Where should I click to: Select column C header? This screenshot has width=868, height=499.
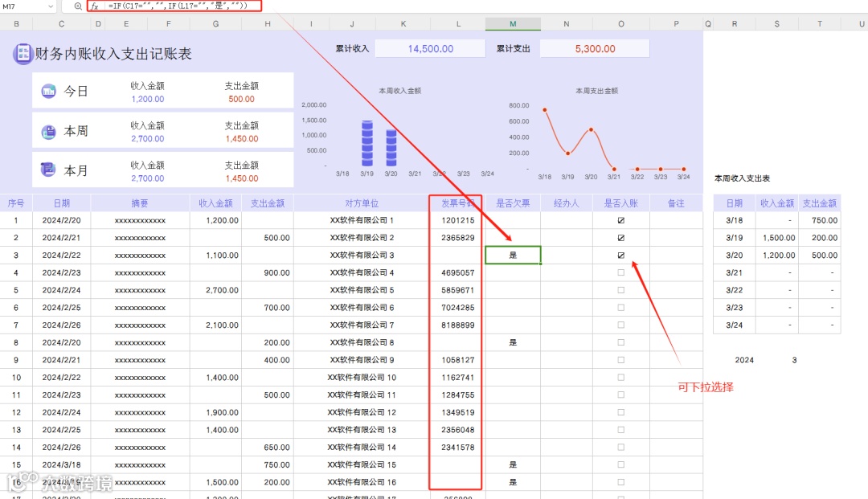61,24
